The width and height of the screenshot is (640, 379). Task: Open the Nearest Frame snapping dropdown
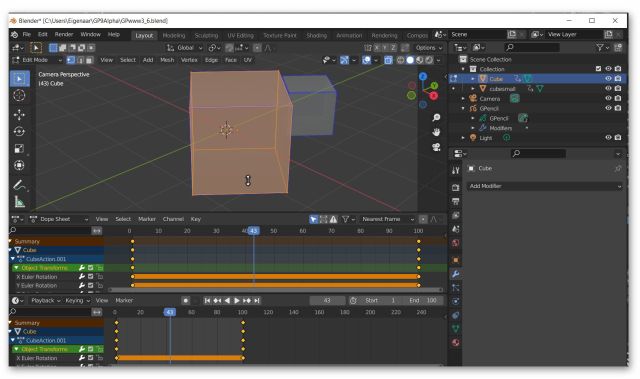[387, 219]
